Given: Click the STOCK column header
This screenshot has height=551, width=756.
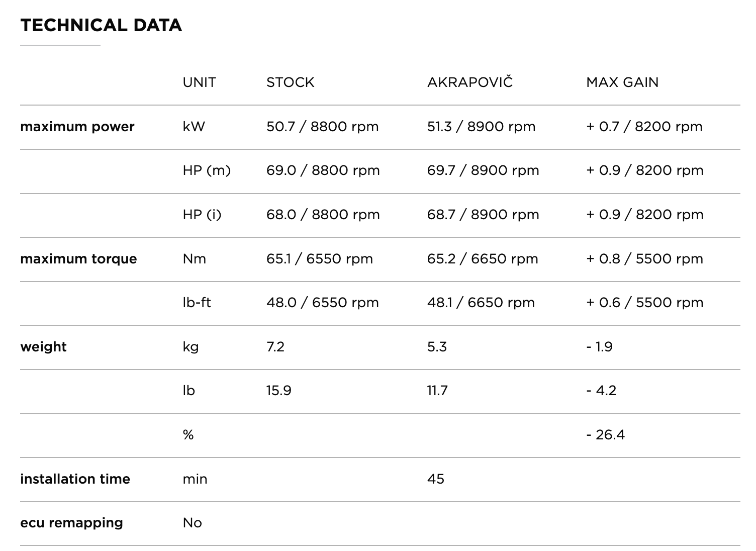Looking at the screenshot, I should point(290,82).
